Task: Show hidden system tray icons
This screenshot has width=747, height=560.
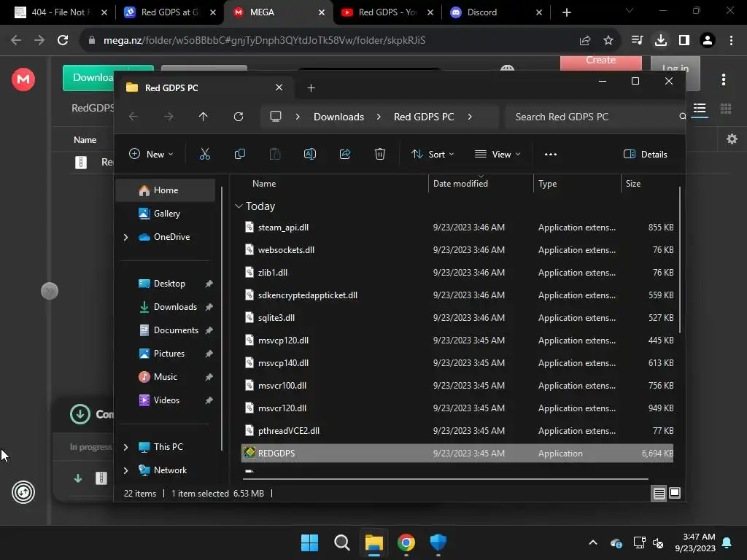Action: point(592,542)
